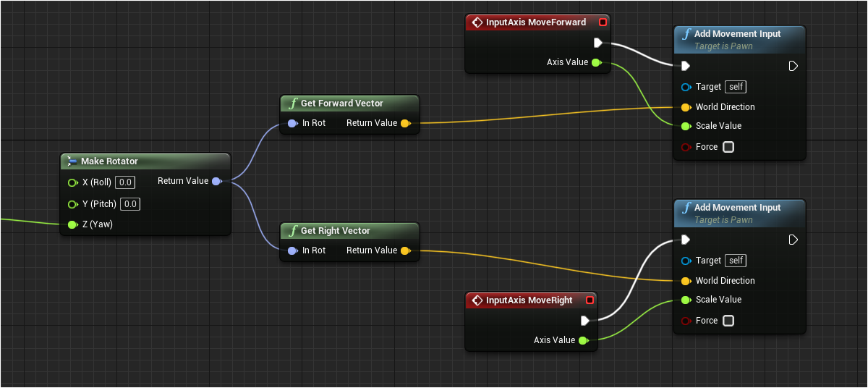Select the Get Right Vector node header
Image resolution: width=868 pixels, height=388 pixels.
pos(349,231)
